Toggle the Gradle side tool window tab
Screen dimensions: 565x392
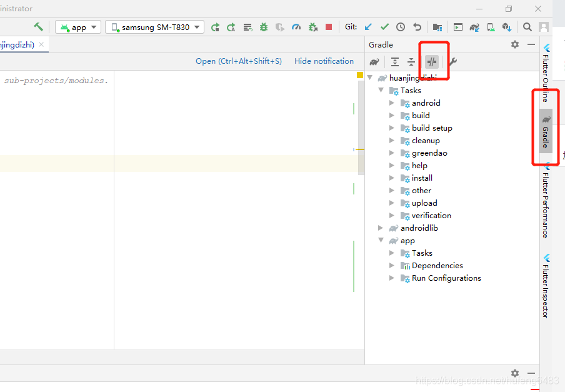coord(546,131)
